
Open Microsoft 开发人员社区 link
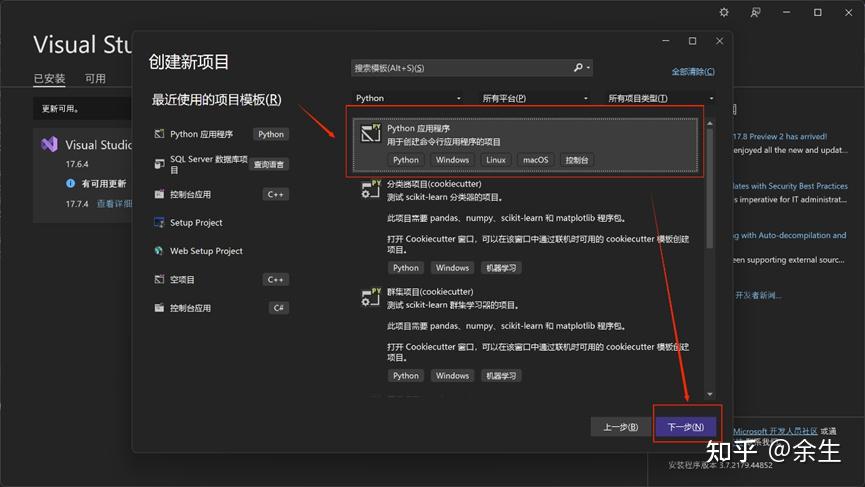(775, 431)
